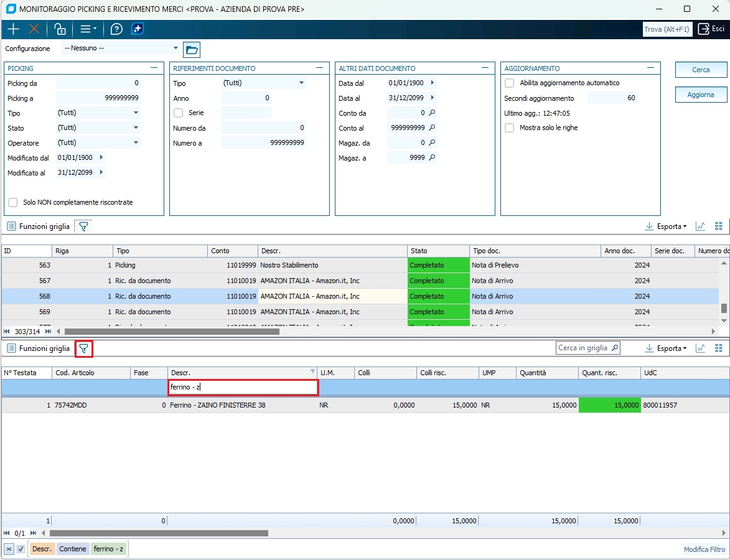The image size is (730, 560).
Task: Tick Solo NON completamente riscontrate checkbox
Action: click(x=13, y=203)
